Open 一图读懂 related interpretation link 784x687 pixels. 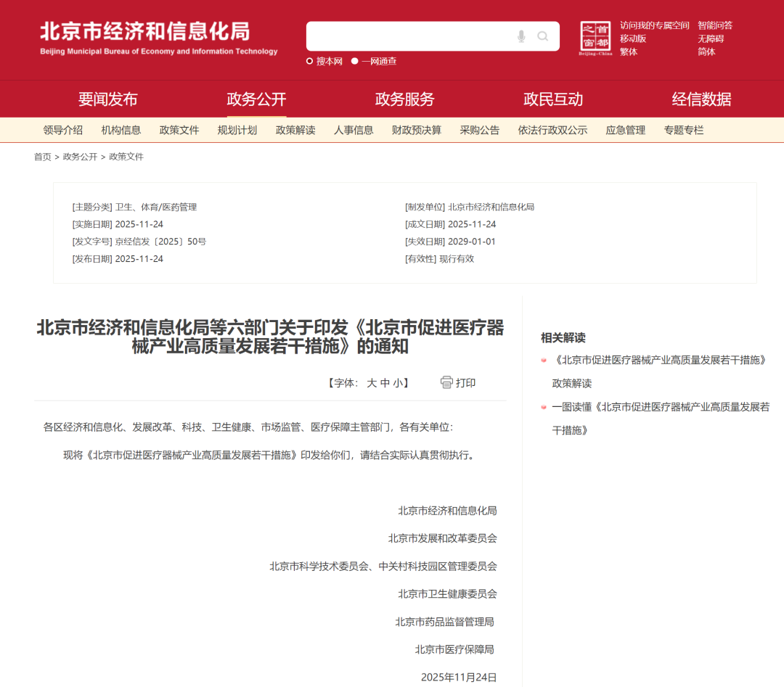click(x=661, y=419)
